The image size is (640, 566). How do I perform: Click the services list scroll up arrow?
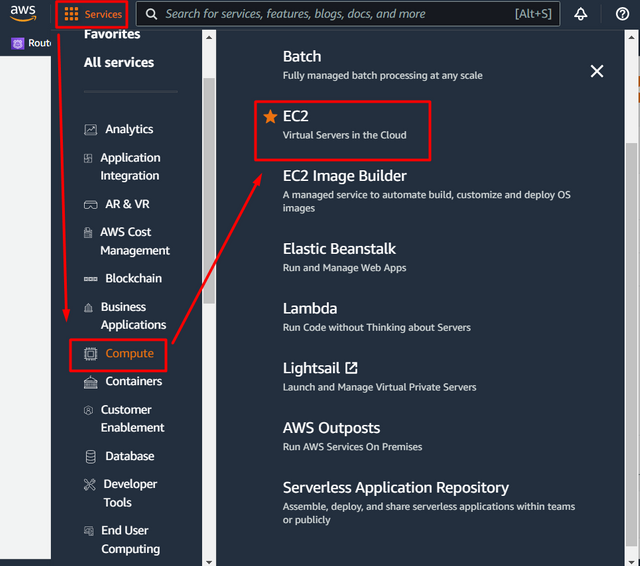click(x=631, y=38)
